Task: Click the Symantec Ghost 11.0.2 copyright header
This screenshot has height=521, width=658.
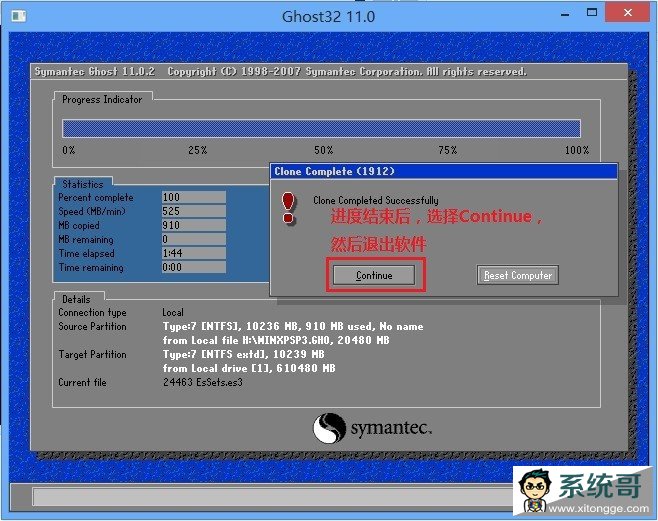Action: click(280, 72)
